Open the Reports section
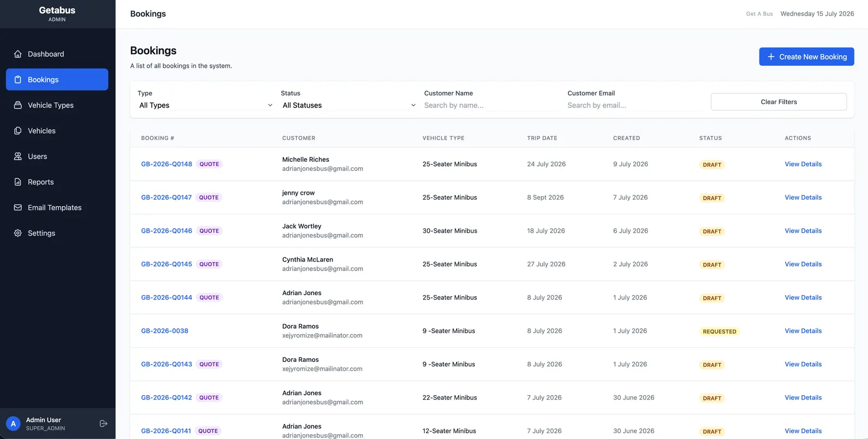Image resolution: width=868 pixels, height=439 pixels. [57, 182]
